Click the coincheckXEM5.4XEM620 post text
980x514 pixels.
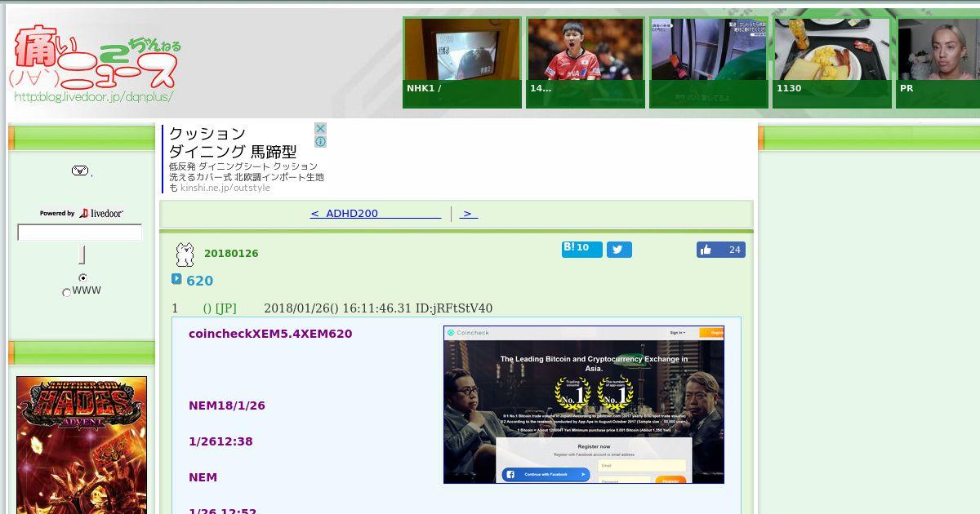click(x=270, y=334)
